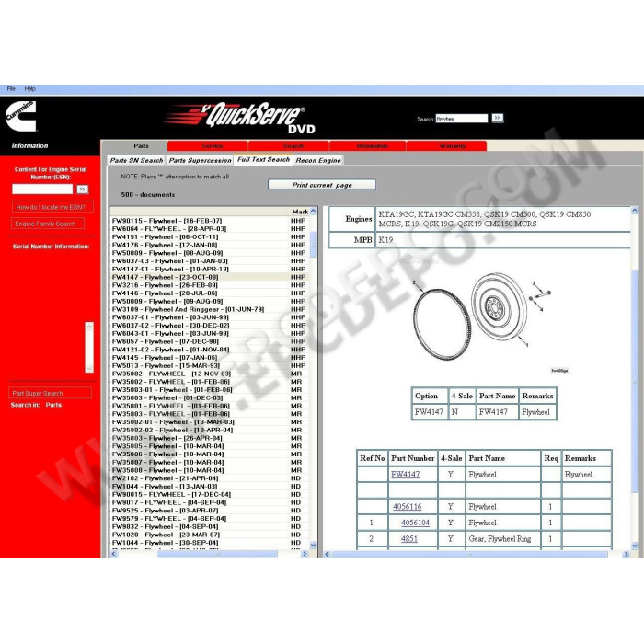
Task: Open part number link 4056104
Action: point(415,523)
